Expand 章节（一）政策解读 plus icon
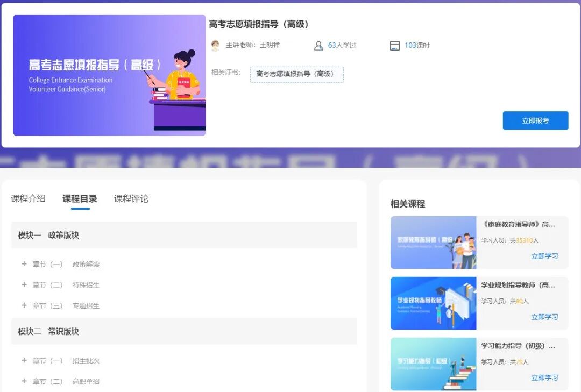 point(24,264)
